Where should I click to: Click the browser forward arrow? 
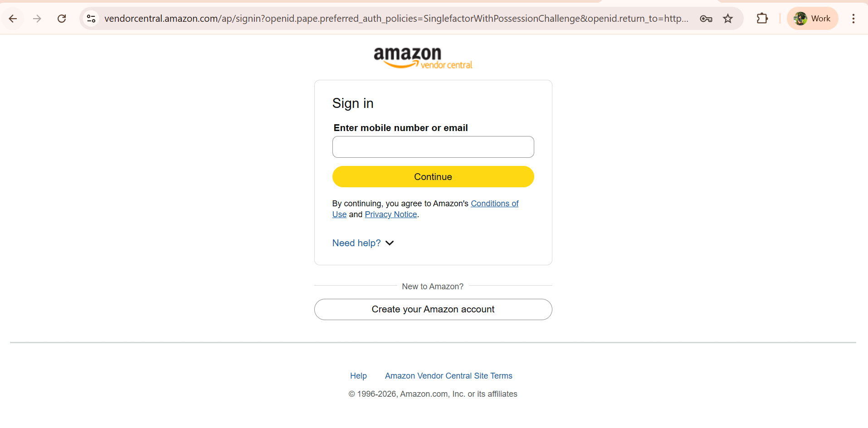pos(37,19)
